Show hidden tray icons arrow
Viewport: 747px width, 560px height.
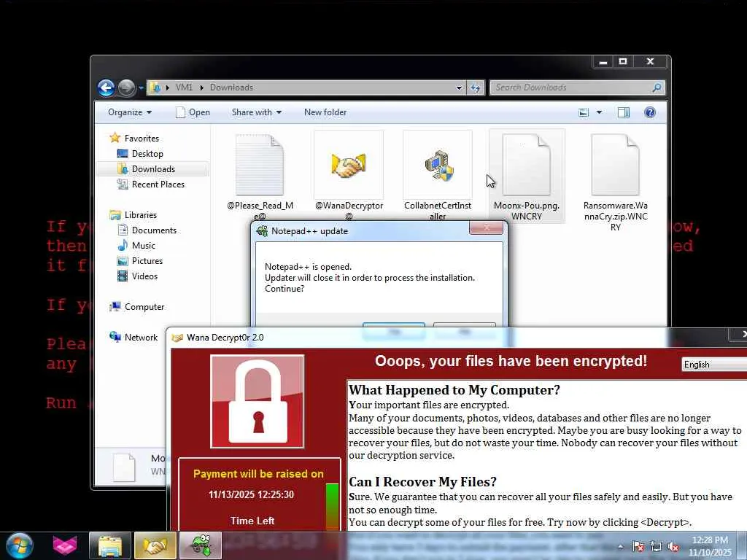(621, 547)
